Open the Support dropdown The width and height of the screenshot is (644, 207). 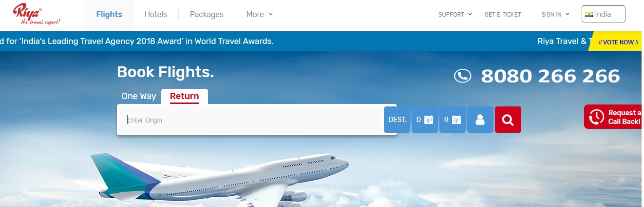tap(455, 15)
